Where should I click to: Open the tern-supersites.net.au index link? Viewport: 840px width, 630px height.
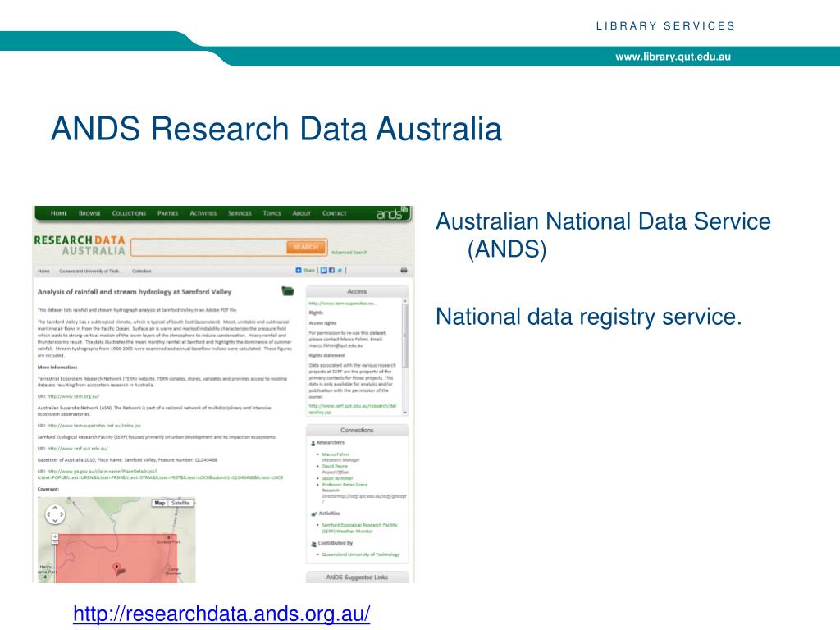(94, 426)
